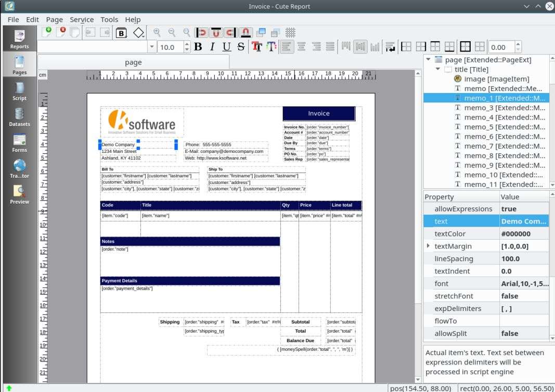555x392 pixels.
Task: Toggle align text left button
Action: [286, 47]
